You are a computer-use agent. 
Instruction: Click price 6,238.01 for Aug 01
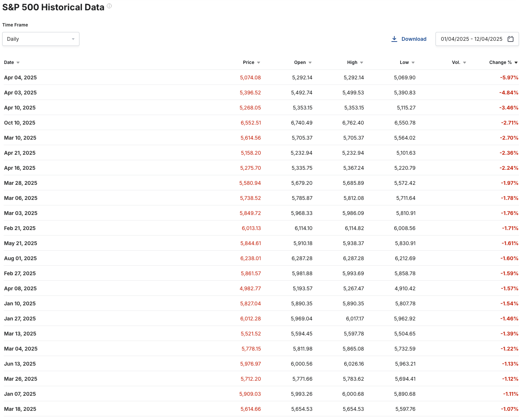(x=250, y=258)
